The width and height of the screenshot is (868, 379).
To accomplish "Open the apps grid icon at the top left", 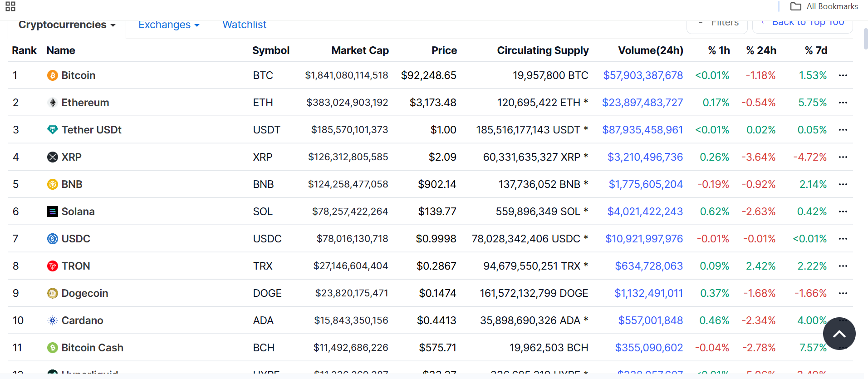I will (10, 6).
